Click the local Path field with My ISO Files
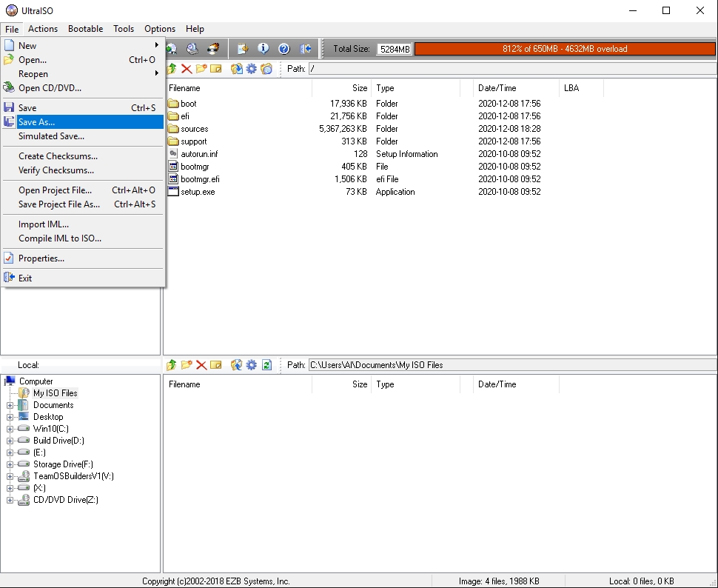The width and height of the screenshot is (718, 588). [512, 365]
